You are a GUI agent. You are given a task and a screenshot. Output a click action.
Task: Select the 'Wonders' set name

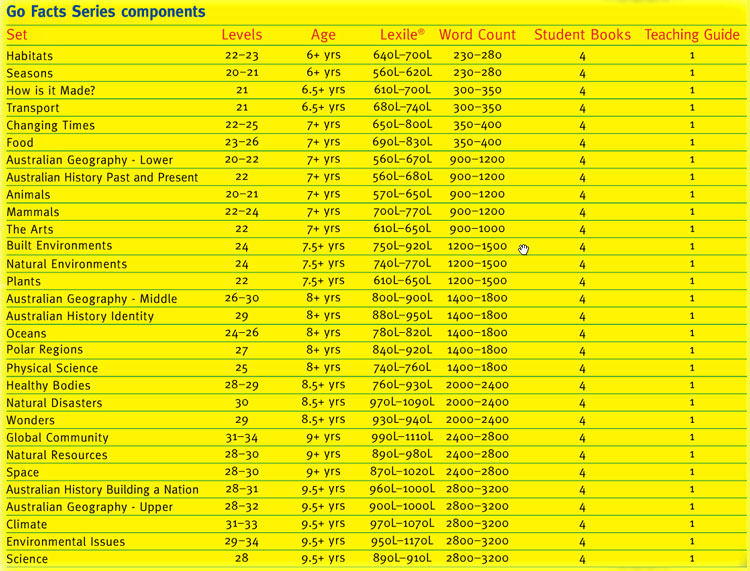click(31, 420)
